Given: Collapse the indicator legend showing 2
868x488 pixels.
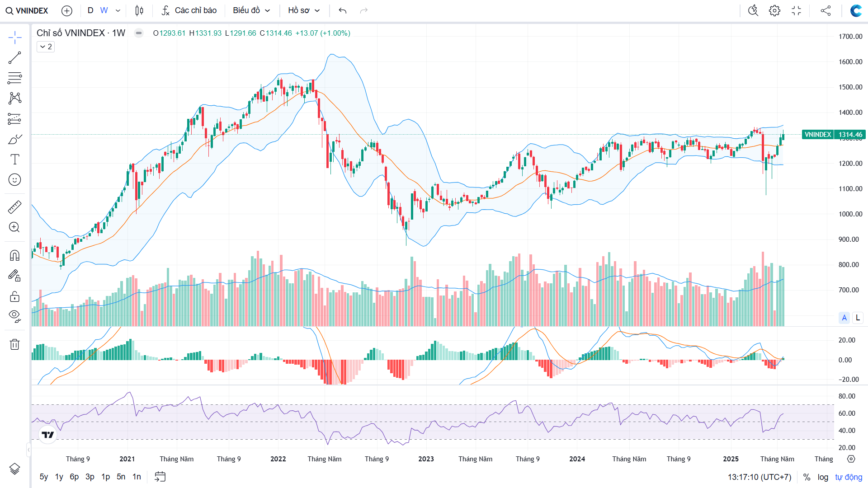Looking at the screenshot, I should click(x=46, y=47).
